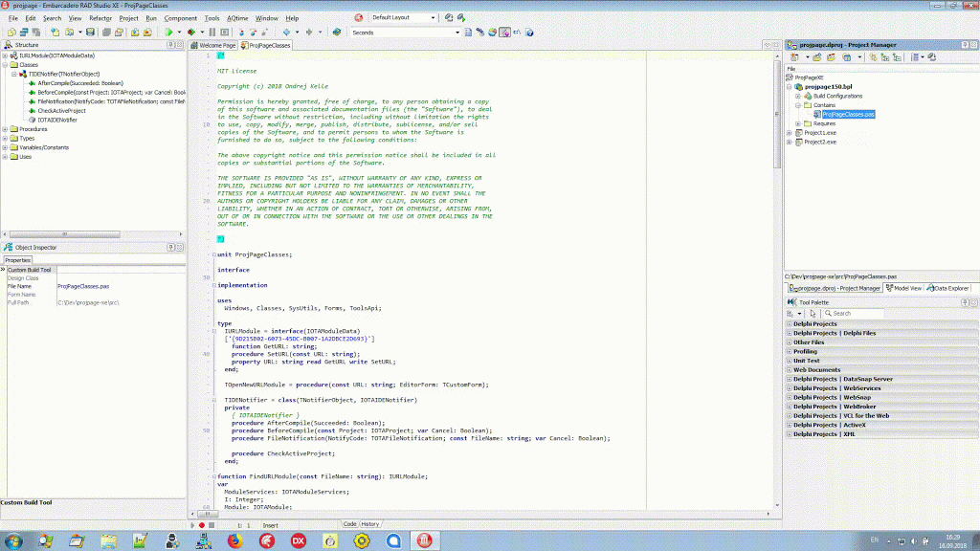This screenshot has width=980, height=551.
Task: Click the macro stop square in editor status bar
Action: (x=212, y=525)
